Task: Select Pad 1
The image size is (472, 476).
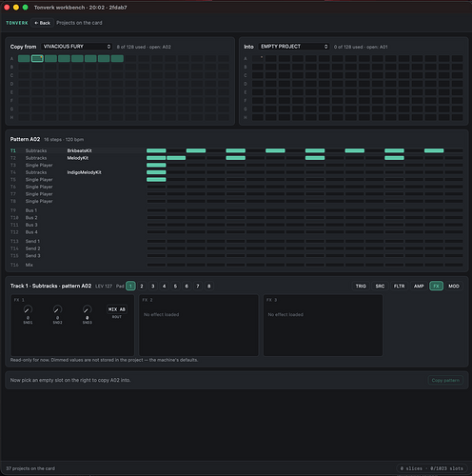Action: click(130, 286)
